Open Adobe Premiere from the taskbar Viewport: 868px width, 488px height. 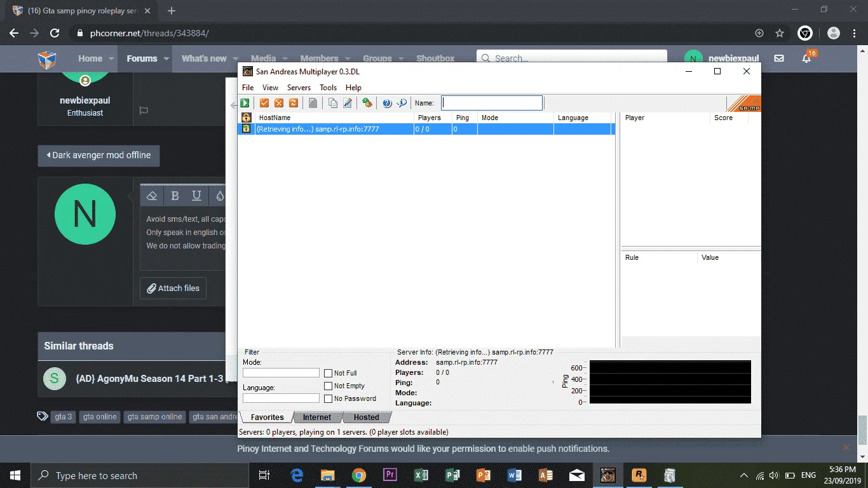pyautogui.click(x=390, y=475)
